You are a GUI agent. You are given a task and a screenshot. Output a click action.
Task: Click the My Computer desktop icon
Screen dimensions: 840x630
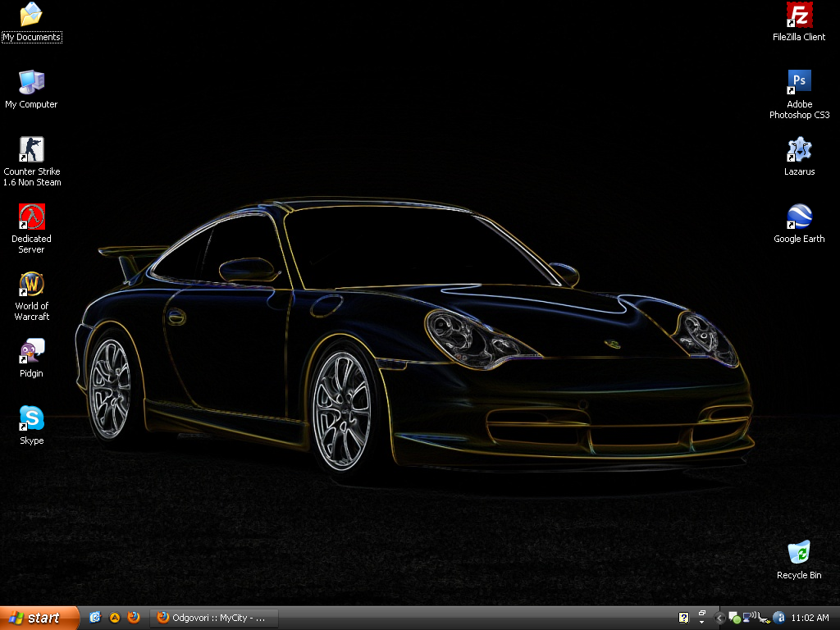pos(32,82)
